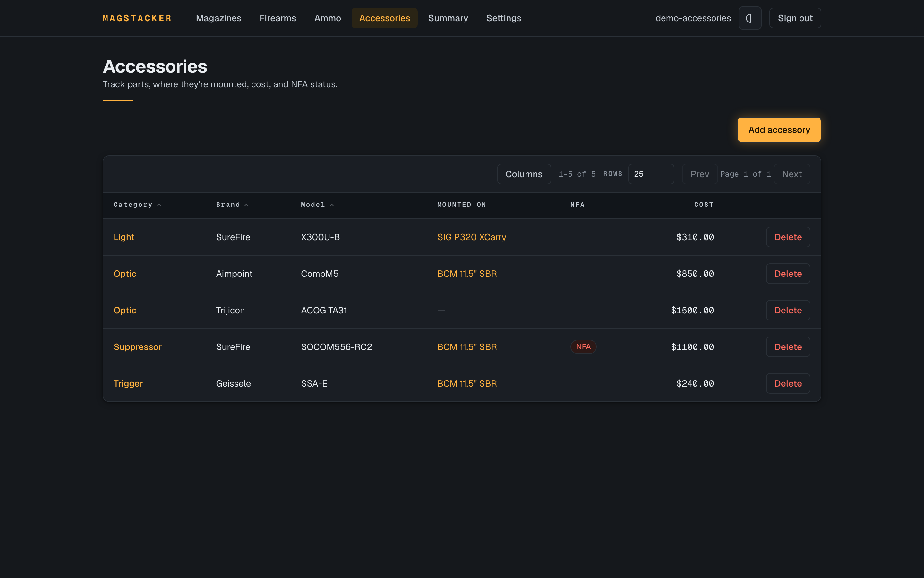Click demo-accessories username
The height and width of the screenshot is (578, 924).
693,18
